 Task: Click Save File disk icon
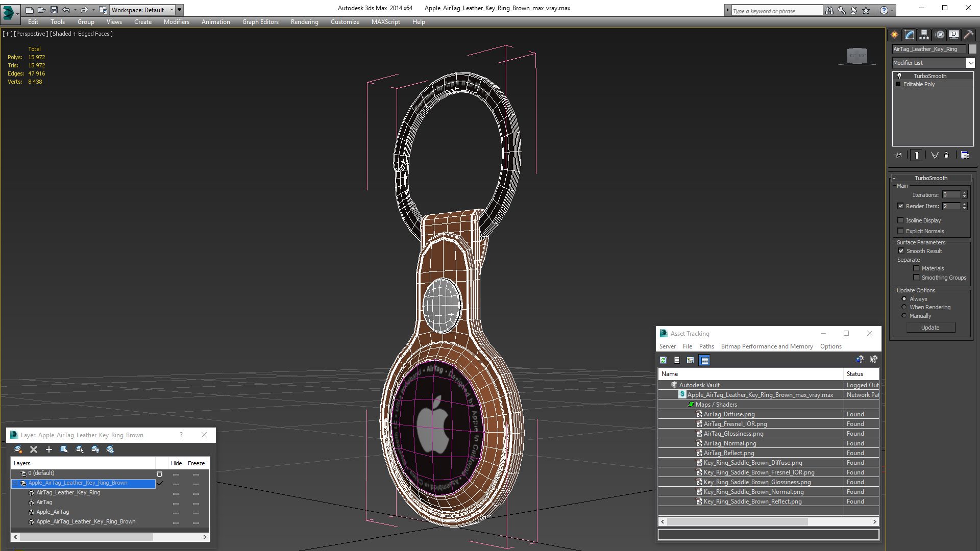point(54,10)
